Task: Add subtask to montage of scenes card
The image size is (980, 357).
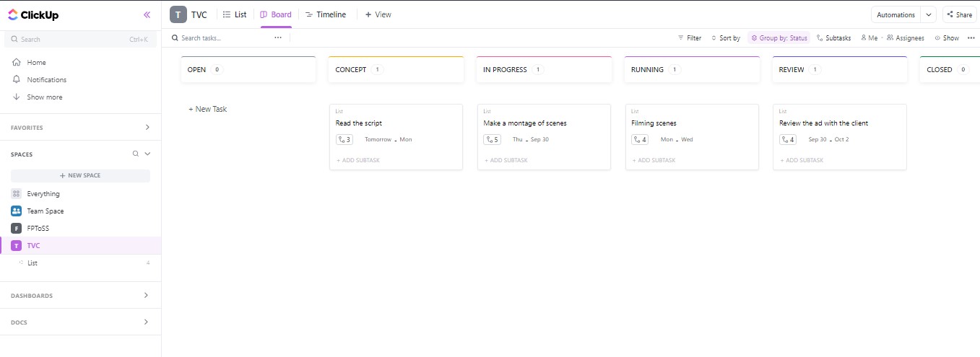Action: point(506,160)
